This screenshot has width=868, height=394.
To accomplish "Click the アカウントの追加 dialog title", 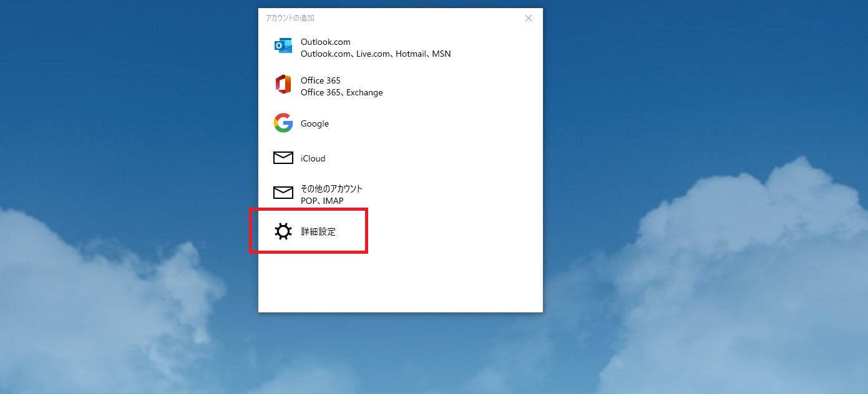I will click(290, 18).
